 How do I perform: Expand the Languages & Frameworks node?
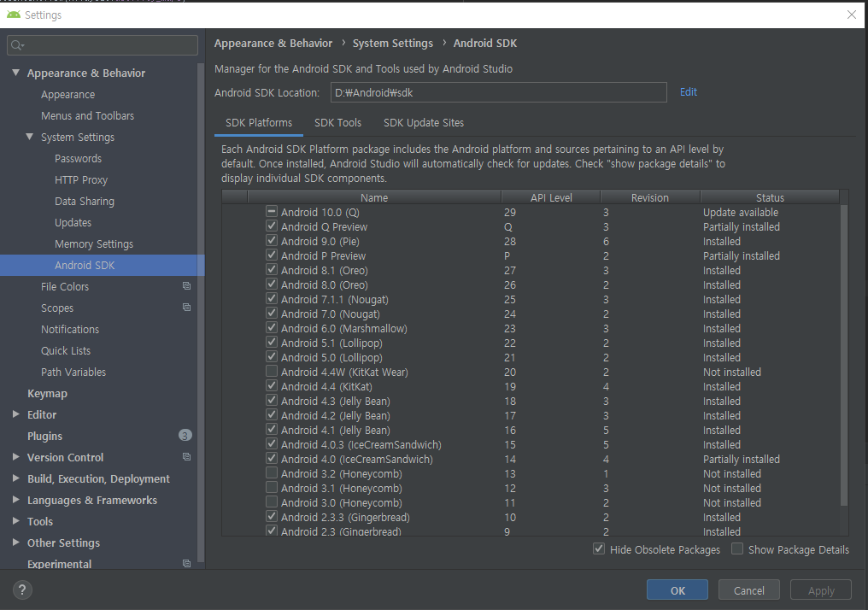point(15,499)
